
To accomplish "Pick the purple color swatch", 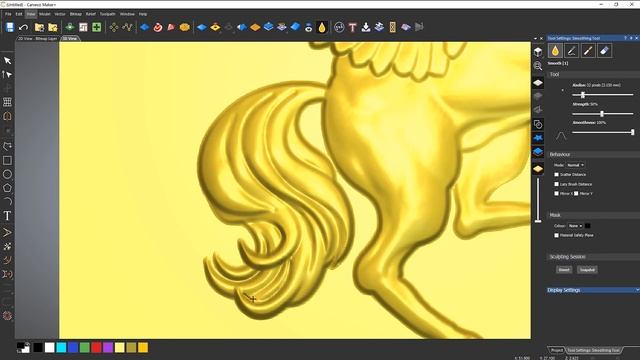I will pyautogui.click(x=108, y=347).
